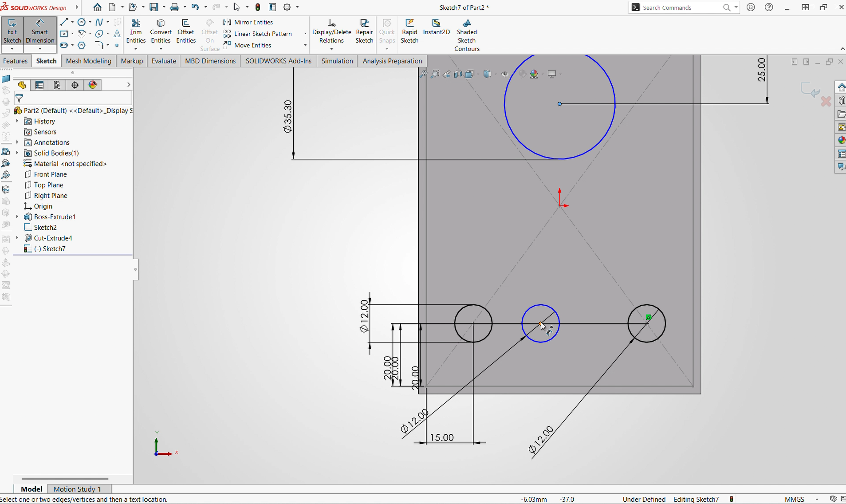Switch to the Evaluate tab
The width and height of the screenshot is (846, 504).
click(164, 61)
